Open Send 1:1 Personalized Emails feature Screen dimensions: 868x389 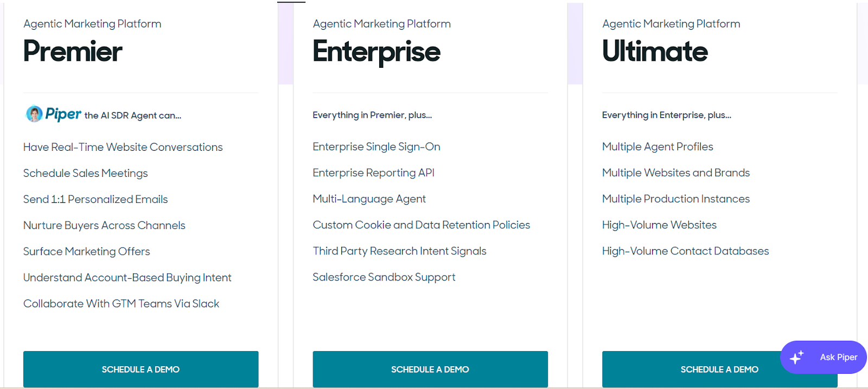pos(95,199)
